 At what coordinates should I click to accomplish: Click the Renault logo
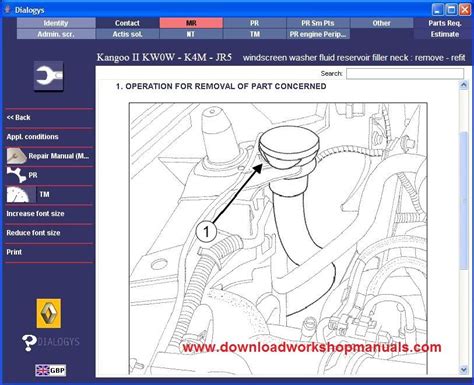click(x=49, y=313)
